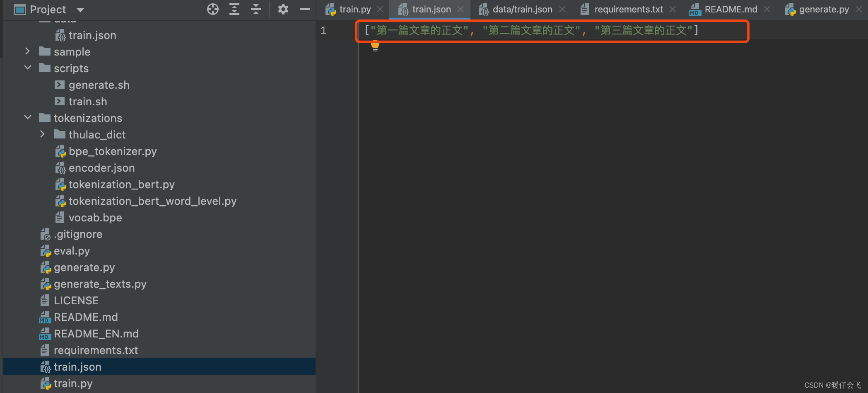Close the train.json editor tab
Image resolution: width=868 pixels, height=393 pixels.
click(461, 9)
